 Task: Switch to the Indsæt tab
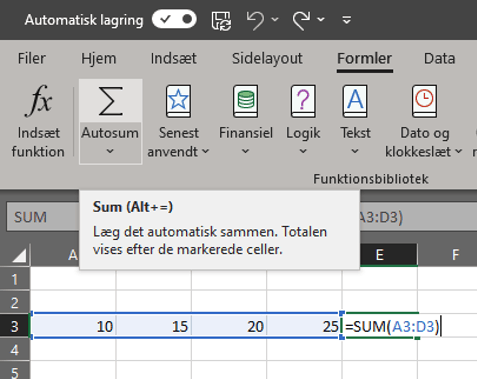pyautogui.click(x=173, y=59)
